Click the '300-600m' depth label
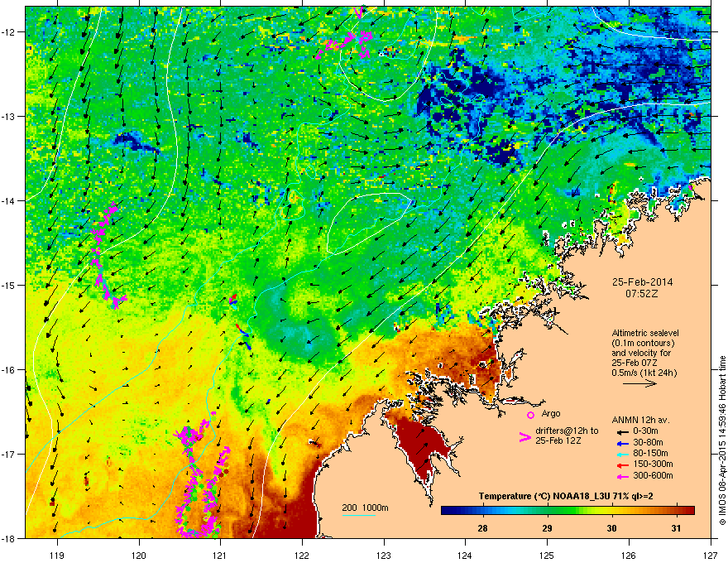This screenshot has width=728, height=563. click(653, 476)
